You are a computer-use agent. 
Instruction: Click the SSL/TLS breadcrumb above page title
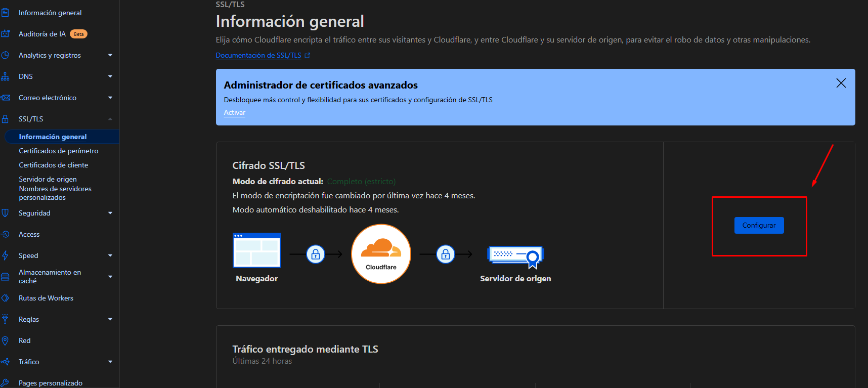pos(230,5)
